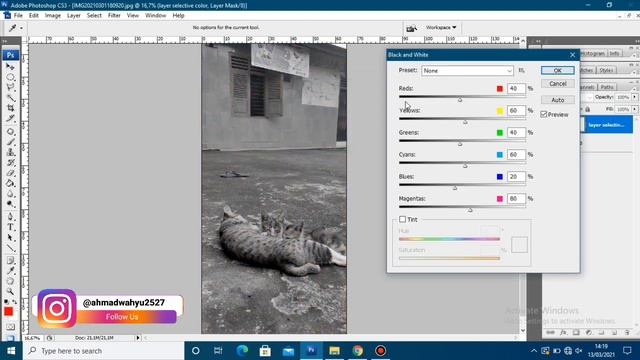Click the Yellows slider handle
Viewport: 640px width, 360px height.
tap(465, 122)
